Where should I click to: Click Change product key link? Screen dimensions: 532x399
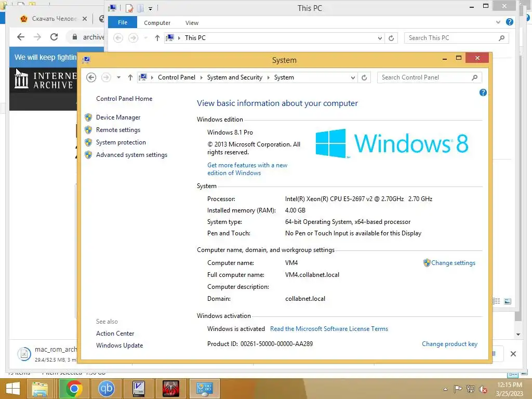click(449, 344)
